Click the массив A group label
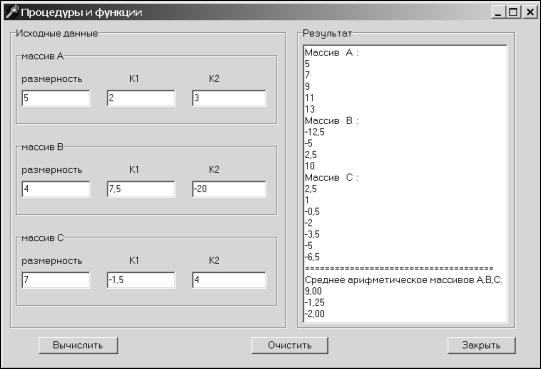Viewport: 541px width, 369px height. (42, 56)
